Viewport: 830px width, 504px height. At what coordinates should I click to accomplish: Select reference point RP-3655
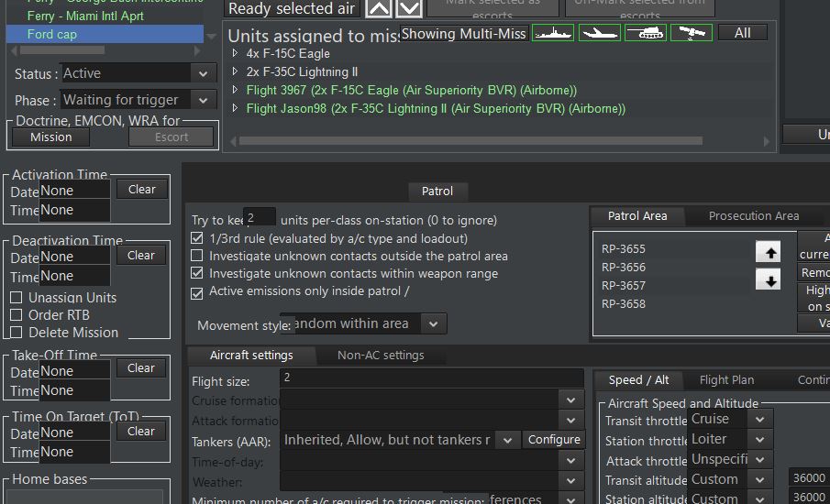624,248
